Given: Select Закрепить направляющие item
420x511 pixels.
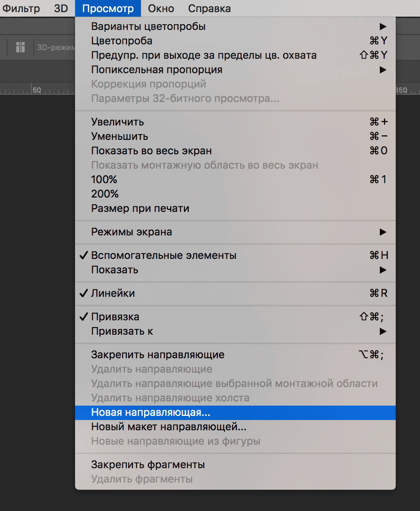Looking at the screenshot, I should 158,355.
